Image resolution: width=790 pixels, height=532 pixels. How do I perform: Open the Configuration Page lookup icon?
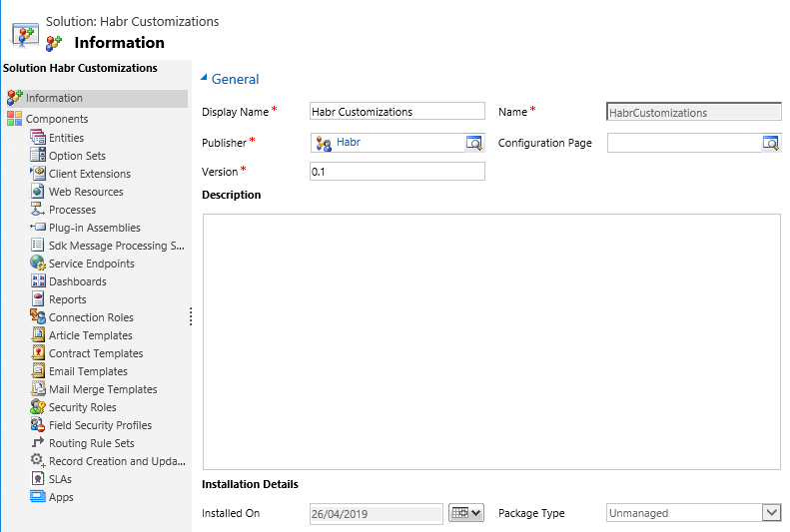771,143
